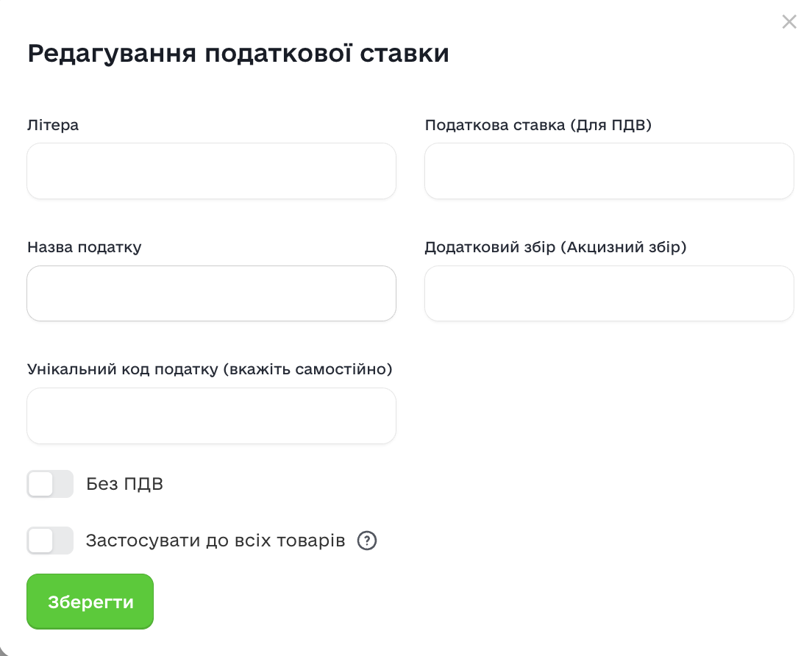Image resolution: width=812 pixels, height=656 pixels.
Task: Click the Застосувати до всіх товарів text
Action: click(216, 541)
